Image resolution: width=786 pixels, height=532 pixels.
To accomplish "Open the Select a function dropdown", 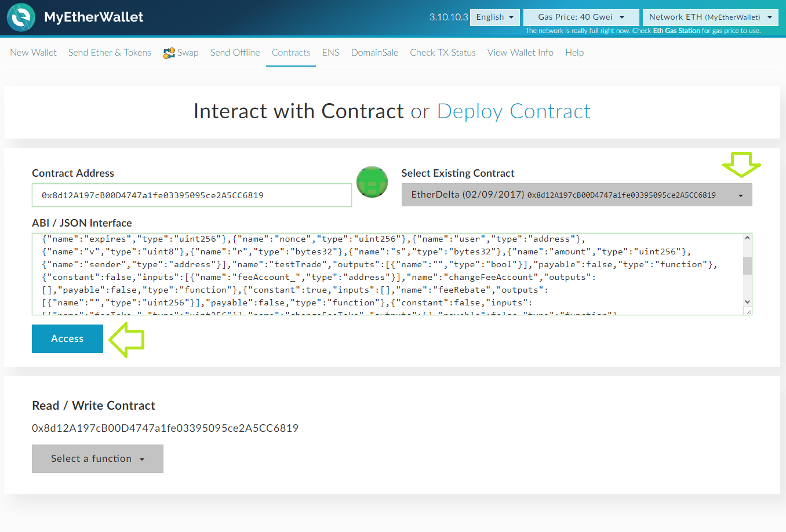I will coord(97,458).
